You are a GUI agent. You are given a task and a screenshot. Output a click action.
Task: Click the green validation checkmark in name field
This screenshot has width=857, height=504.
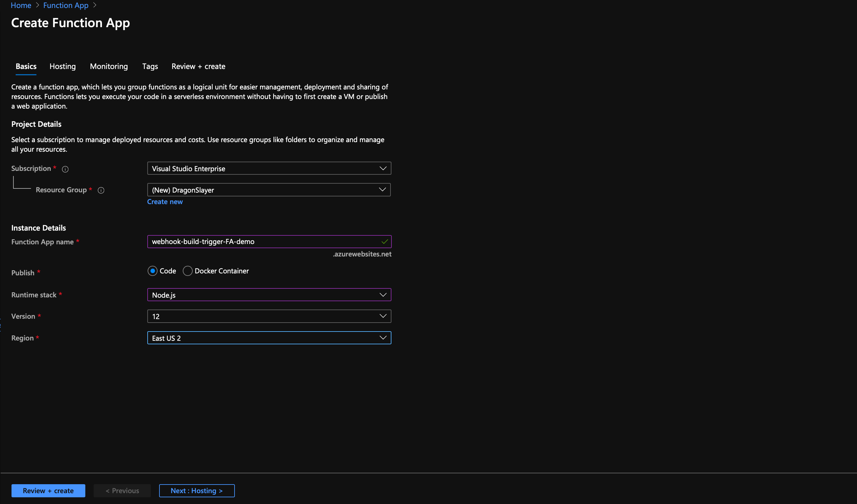384,242
